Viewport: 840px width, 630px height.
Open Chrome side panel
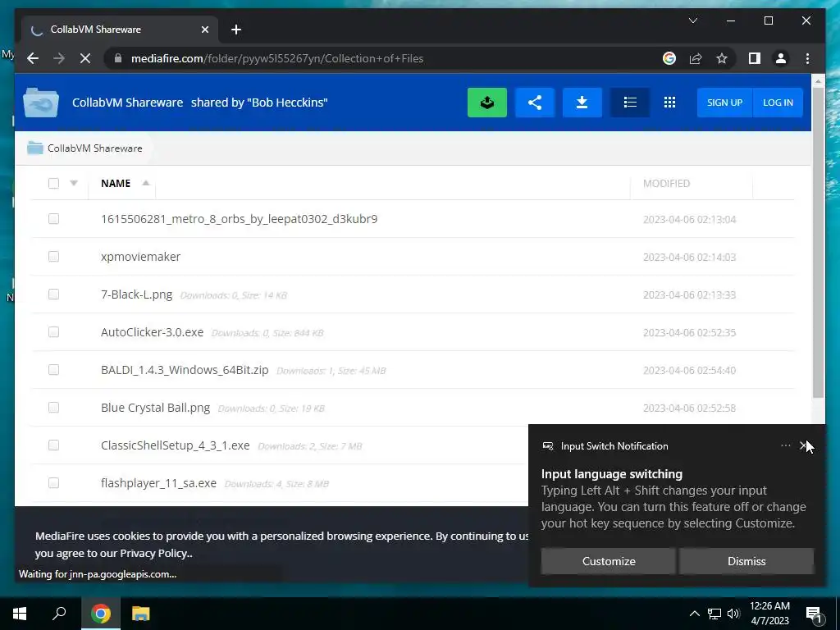[x=755, y=58]
